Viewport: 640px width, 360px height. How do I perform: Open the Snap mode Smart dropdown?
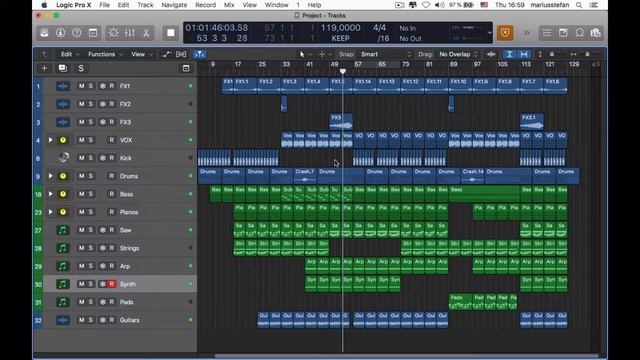point(386,54)
